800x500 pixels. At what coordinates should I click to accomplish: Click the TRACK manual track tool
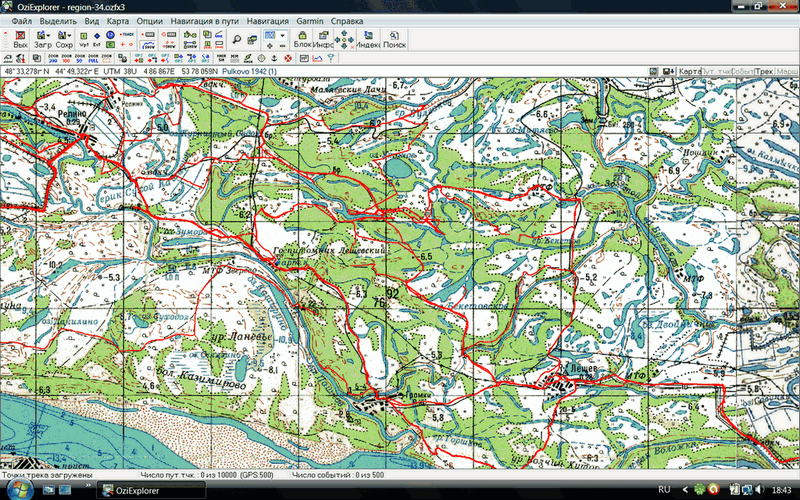127,35
